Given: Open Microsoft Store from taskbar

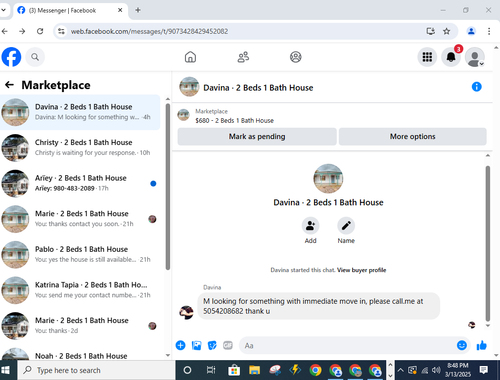Looking at the screenshot, I should click(234, 370).
